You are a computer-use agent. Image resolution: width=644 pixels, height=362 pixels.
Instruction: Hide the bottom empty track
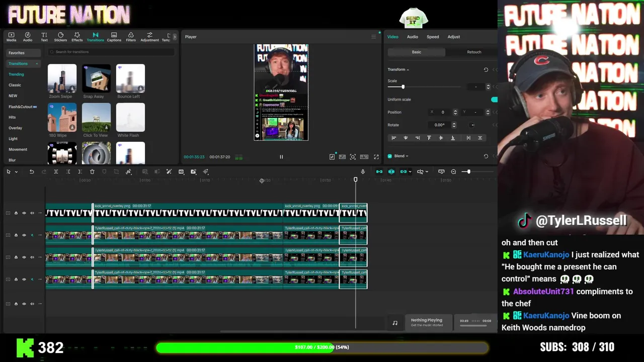(24, 304)
